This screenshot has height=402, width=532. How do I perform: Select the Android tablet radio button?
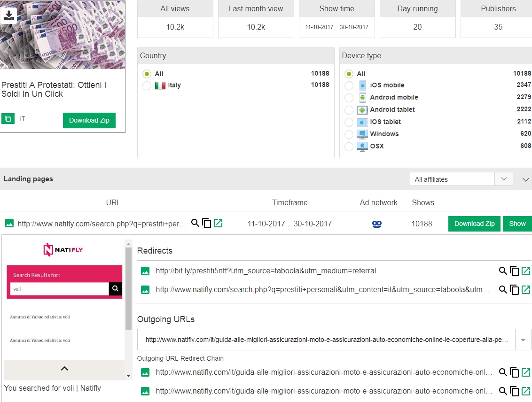tap(349, 110)
